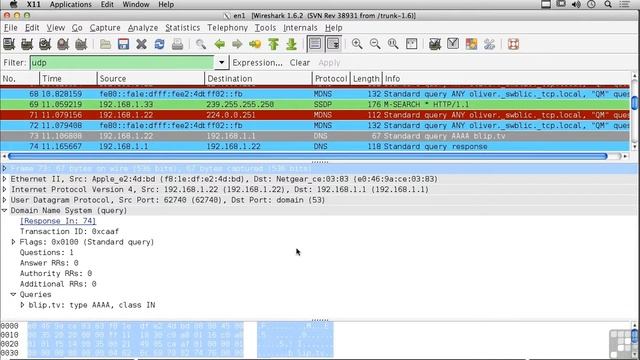Jump to first packet icon
Image resolution: width=640 pixels, height=360 pixels.
tap(273, 44)
